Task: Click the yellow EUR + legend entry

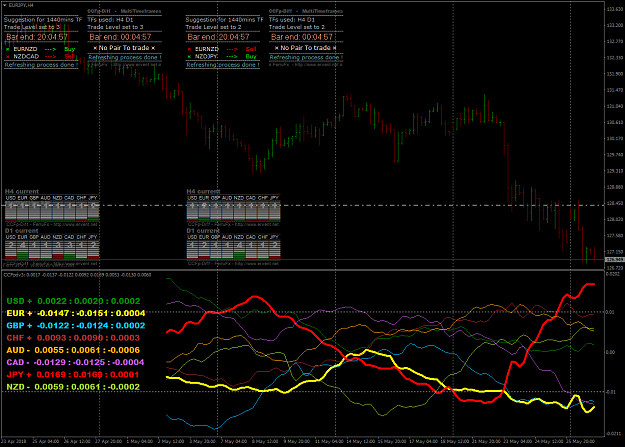Action: [76, 313]
